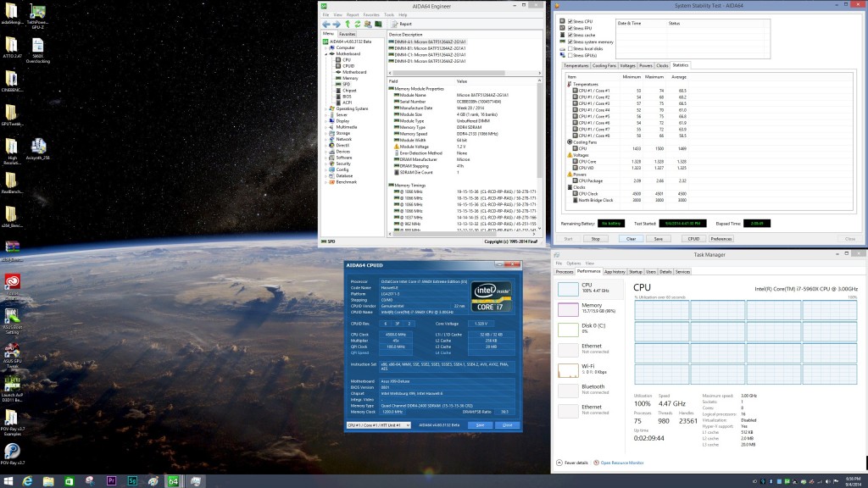
Task: Click the Report toolbar button in AIDA64
Action: coord(402,24)
